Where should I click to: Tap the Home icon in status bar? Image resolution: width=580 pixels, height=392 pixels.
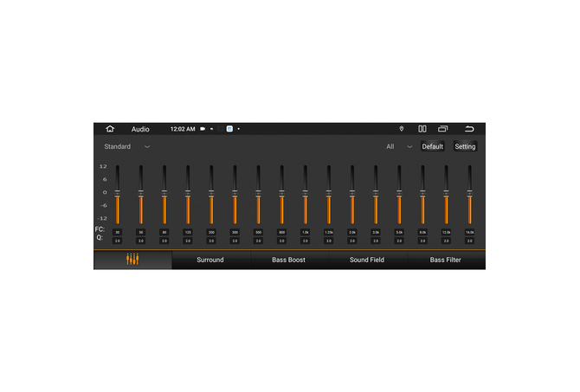(110, 129)
